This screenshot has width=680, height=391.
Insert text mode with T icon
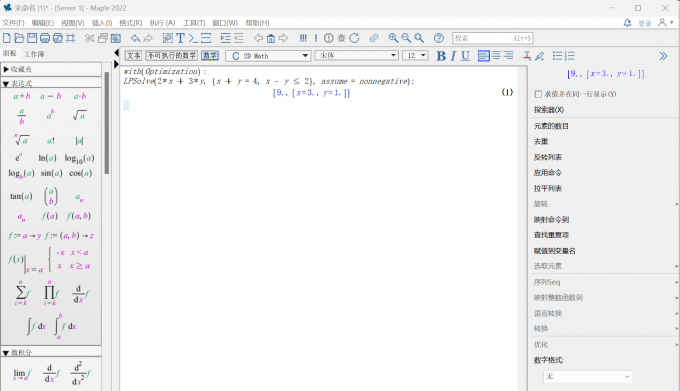point(180,38)
